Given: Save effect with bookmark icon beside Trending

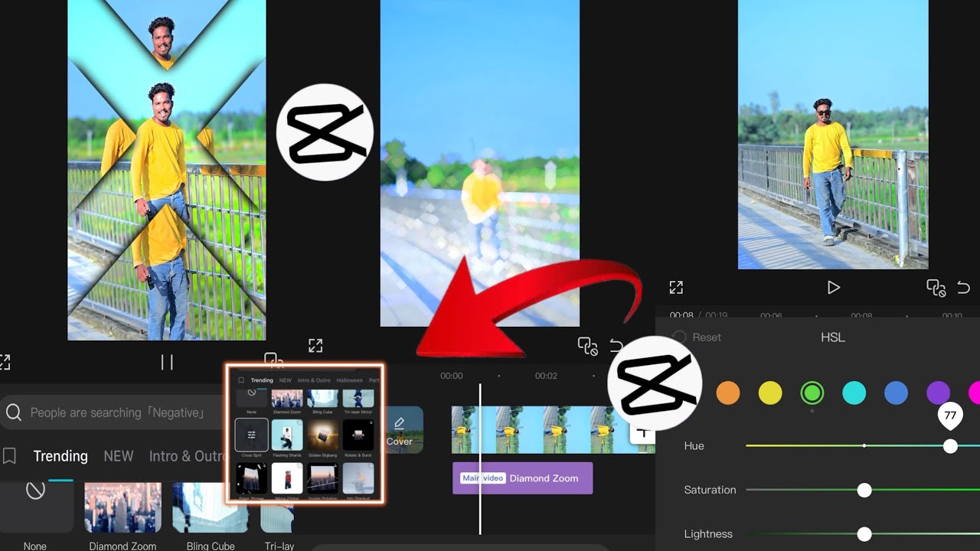Looking at the screenshot, I should pos(9,456).
